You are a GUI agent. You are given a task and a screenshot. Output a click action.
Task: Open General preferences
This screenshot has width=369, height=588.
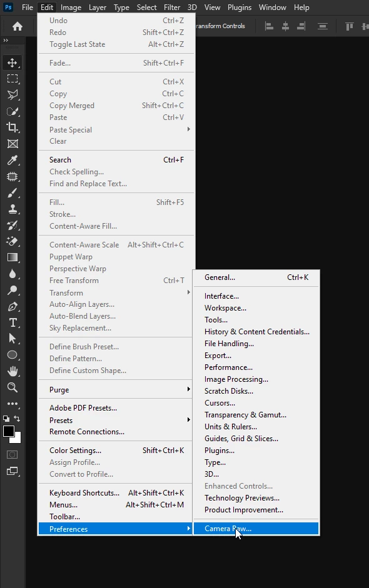tap(256, 277)
